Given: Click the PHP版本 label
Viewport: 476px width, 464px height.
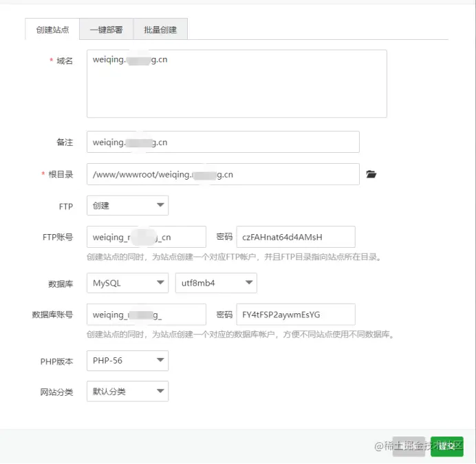Looking at the screenshot, I should point(57,361).
